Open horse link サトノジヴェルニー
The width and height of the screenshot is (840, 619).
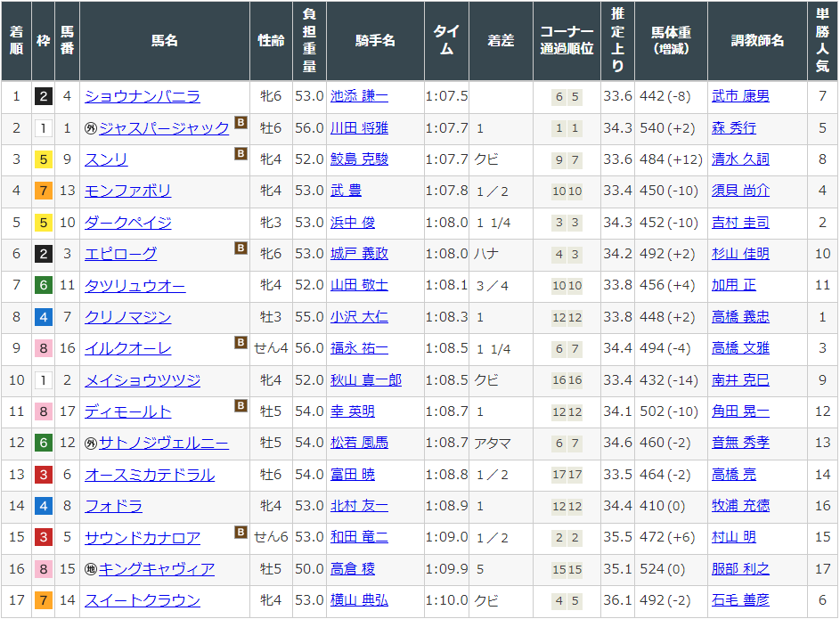pyautogui.click(x=164, y=443)
